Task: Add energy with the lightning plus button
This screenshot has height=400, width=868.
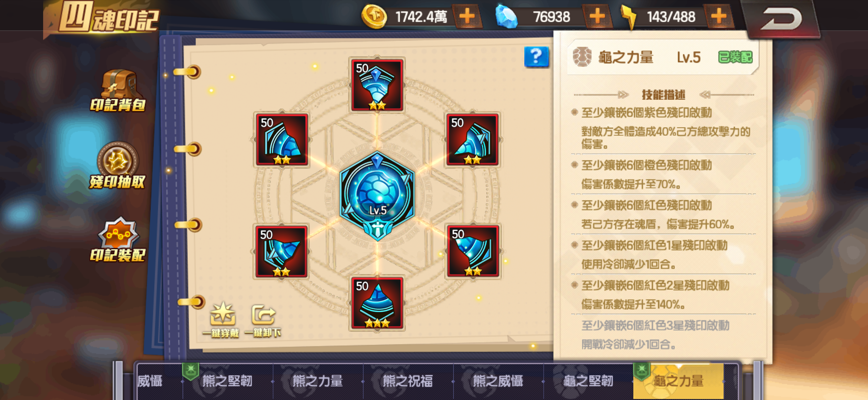Action: (x=718, y=16)
